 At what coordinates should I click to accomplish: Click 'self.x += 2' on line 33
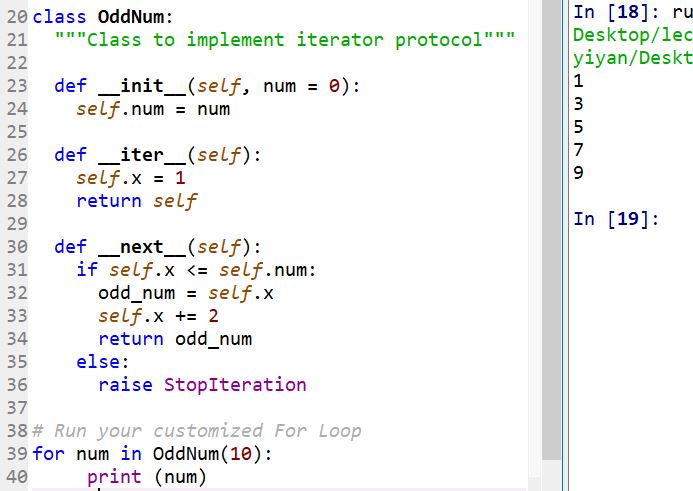158,316
